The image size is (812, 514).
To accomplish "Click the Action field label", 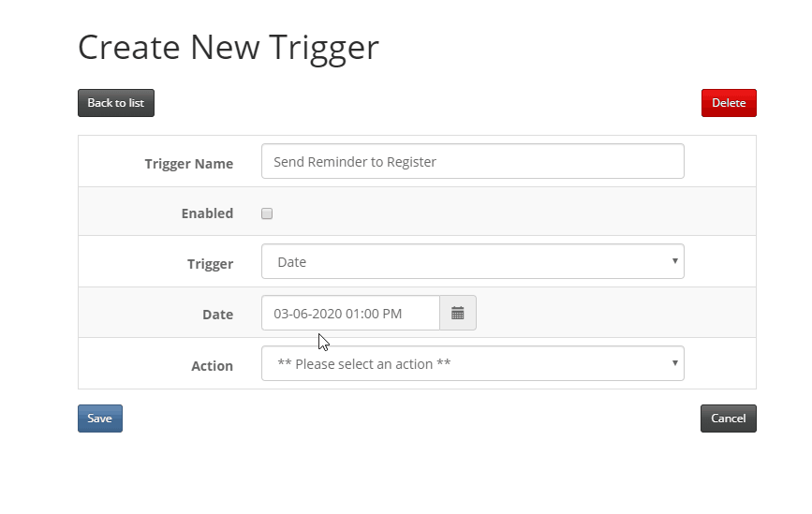I will 212,366.
